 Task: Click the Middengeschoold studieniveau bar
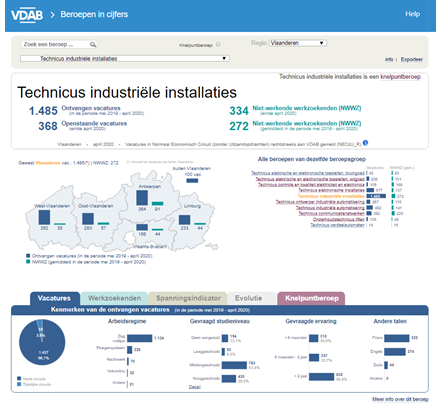(x=234, y=365)
